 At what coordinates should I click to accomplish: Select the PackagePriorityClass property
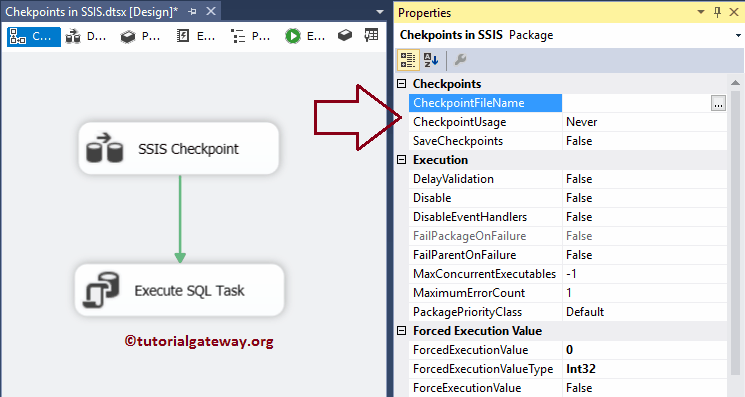point(485,312)
